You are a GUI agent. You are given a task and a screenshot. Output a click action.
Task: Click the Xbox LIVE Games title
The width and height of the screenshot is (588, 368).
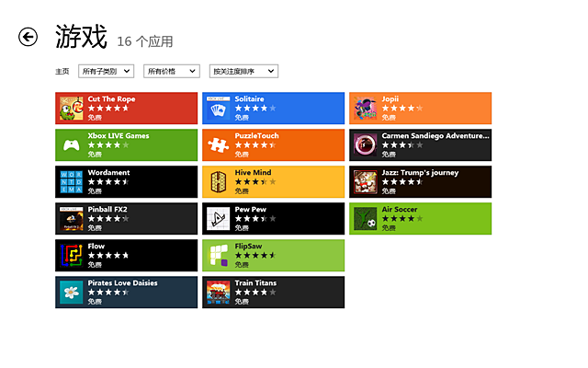pyautogui.click(x=119, y=136)
